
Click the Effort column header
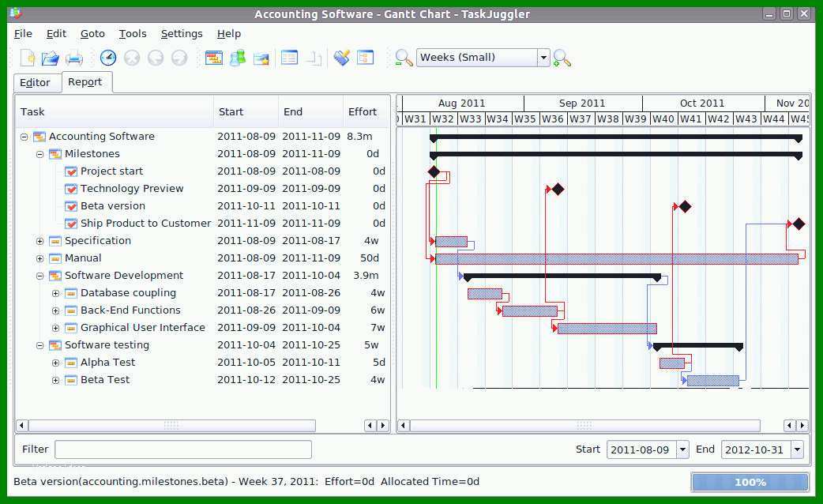coord(366,111)
